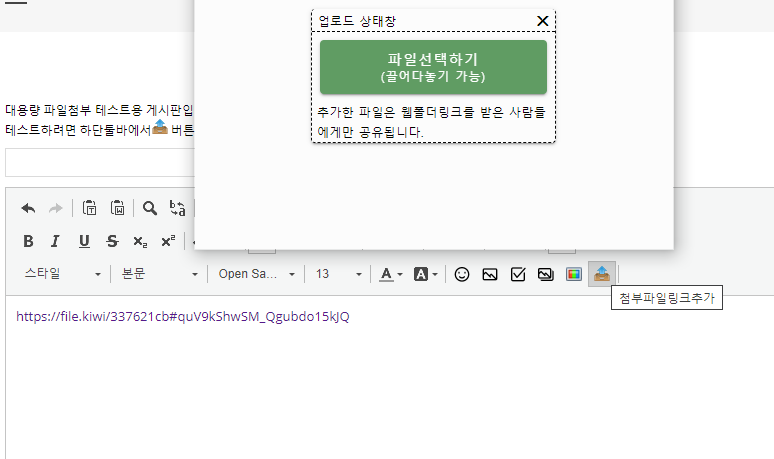This screenshot has height=459, width=774.
Task: Click the attachment file link upload icon
Action: tap(602, 274)
